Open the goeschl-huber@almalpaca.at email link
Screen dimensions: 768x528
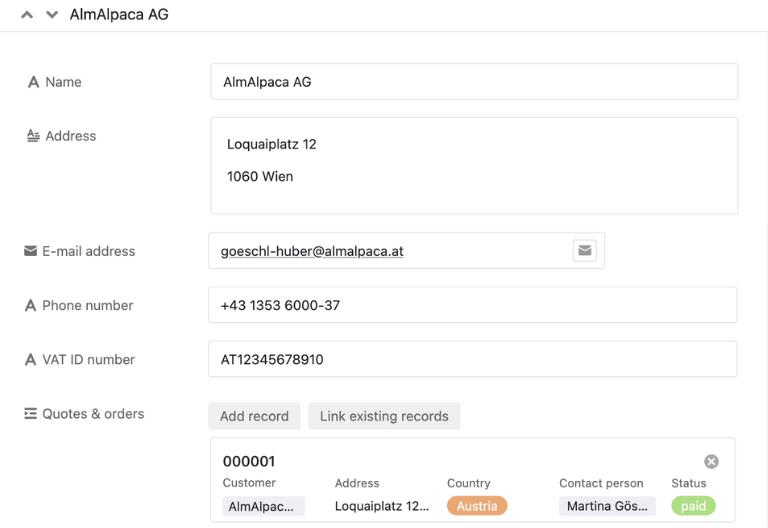tap(312, 252)
